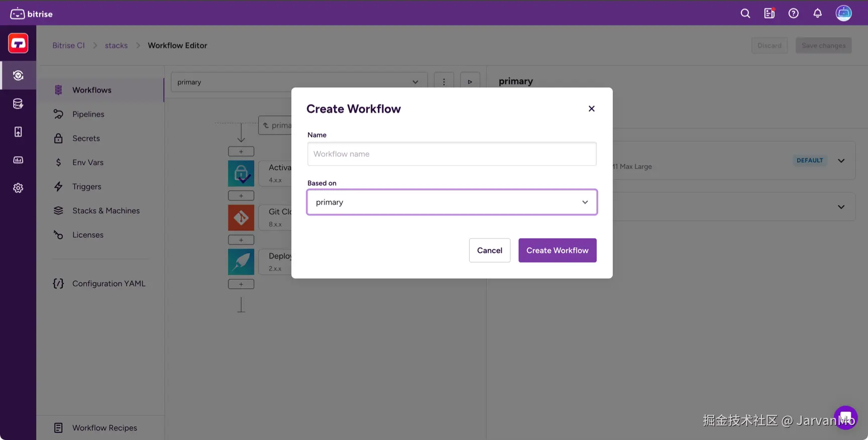This screenshot has width=868, height=440.
Task: Open the release notes icon with red dot
Action: [x=770, y=14]
